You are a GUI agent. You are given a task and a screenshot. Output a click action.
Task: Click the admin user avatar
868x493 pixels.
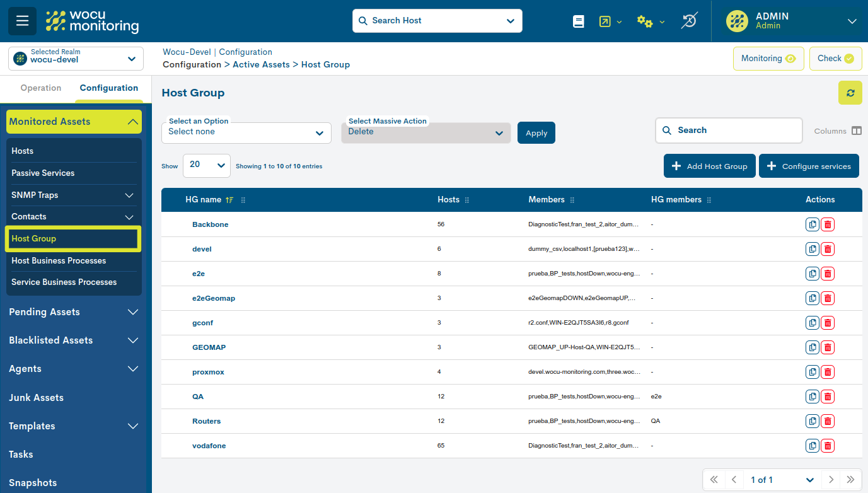pos(737,21)
